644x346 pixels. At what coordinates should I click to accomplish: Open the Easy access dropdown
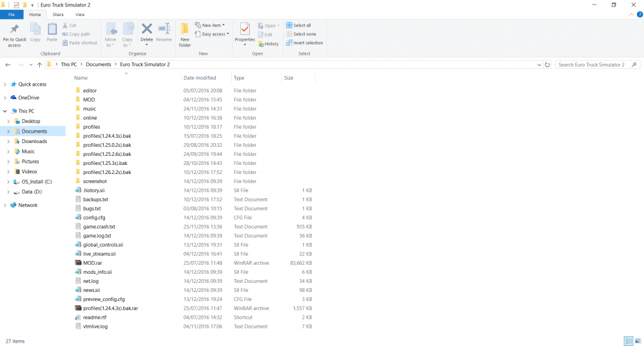[215, 34]
